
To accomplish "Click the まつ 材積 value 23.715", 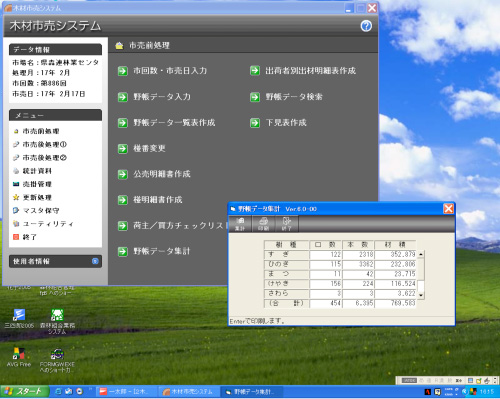I will pyautogui.click(x=396, y=274).
